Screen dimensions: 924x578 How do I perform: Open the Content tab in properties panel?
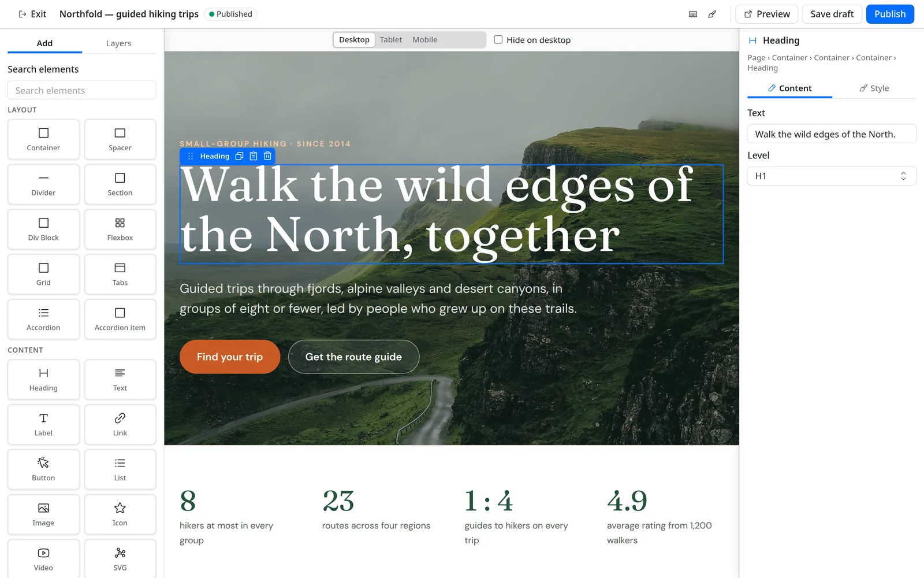(789, 88)
